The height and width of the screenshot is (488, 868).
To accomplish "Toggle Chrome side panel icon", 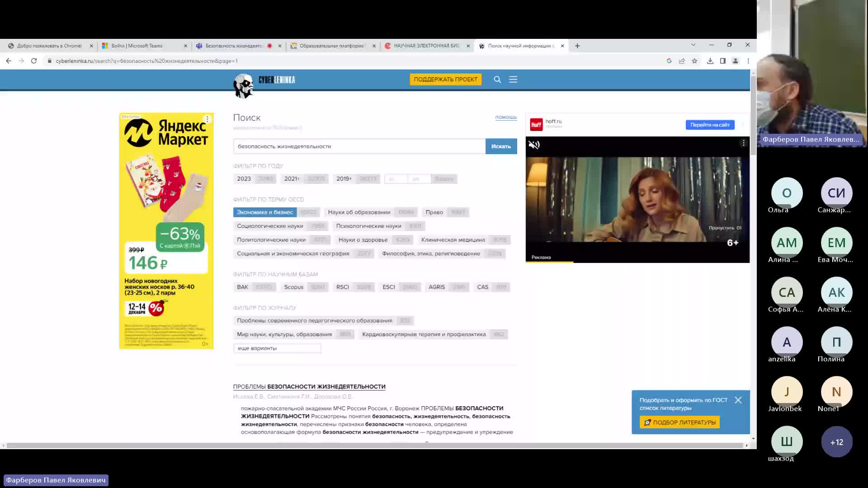I will (x=723, y=61).
